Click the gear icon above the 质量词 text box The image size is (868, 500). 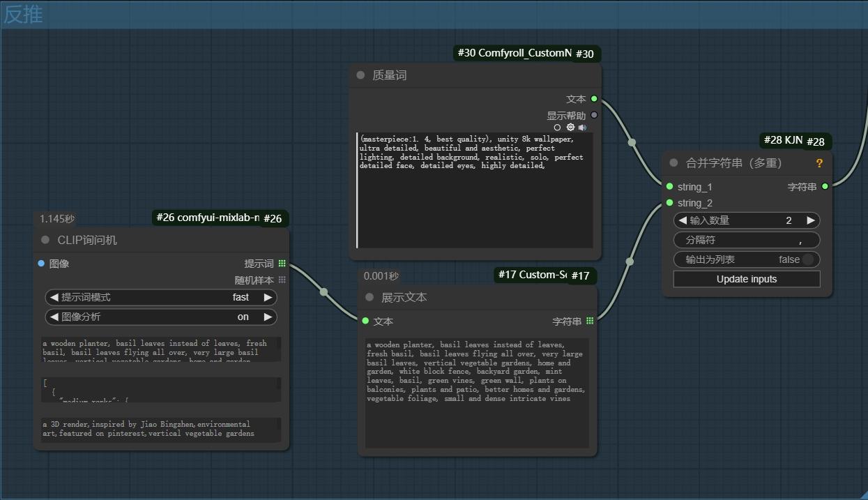[x=570, y=128]
